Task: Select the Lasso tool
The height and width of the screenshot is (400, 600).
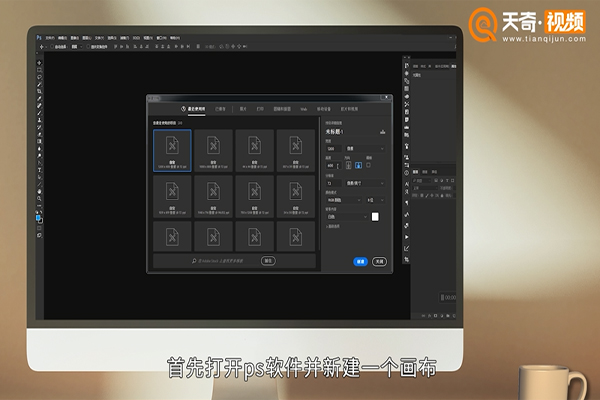Action: [39, 77]
